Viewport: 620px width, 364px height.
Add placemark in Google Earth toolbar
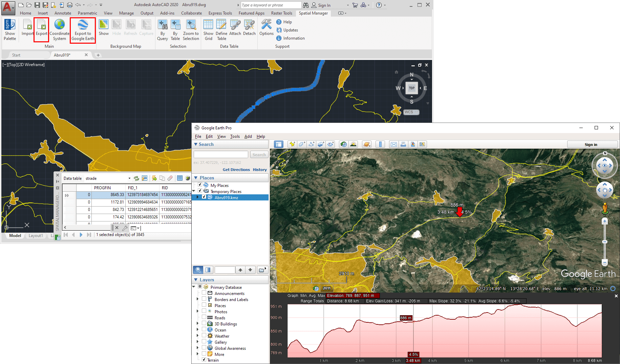[x=292, y=144]
